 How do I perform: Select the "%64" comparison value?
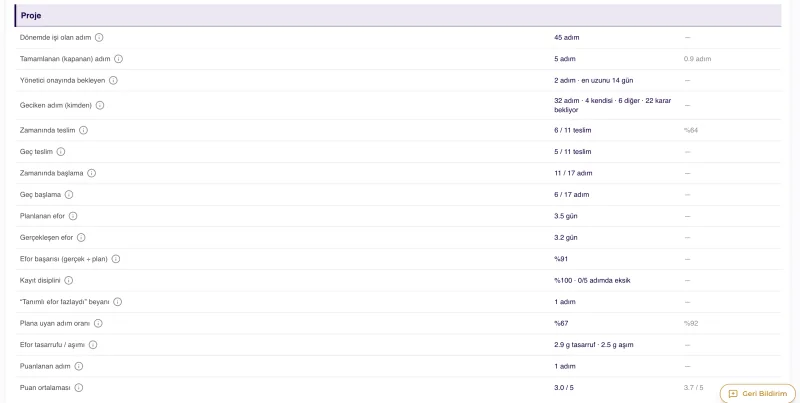pyautogui.click(x=691, y=130)
